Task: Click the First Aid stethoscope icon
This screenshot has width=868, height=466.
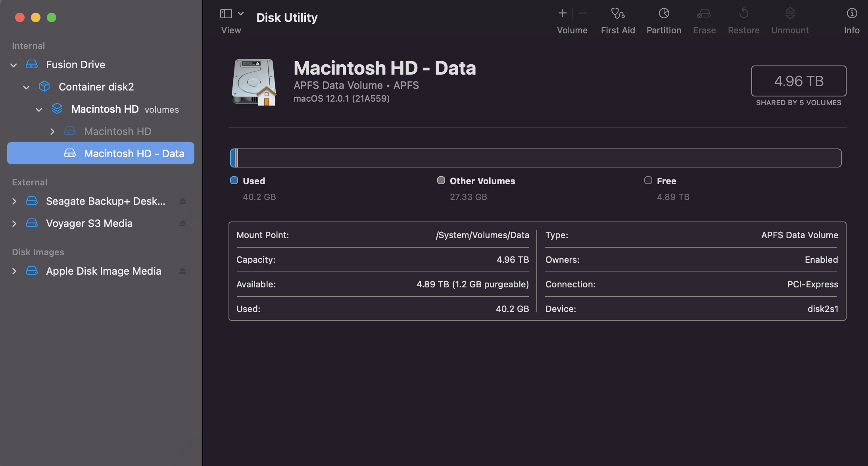Action: click(x=617, y=13)
